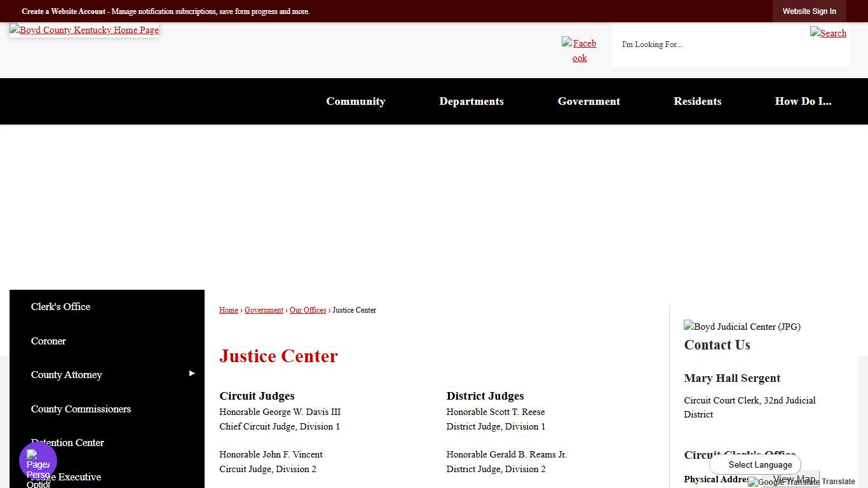
Task: Expand the County Attorney submenu arrow
Action: [x=192, y=374]
